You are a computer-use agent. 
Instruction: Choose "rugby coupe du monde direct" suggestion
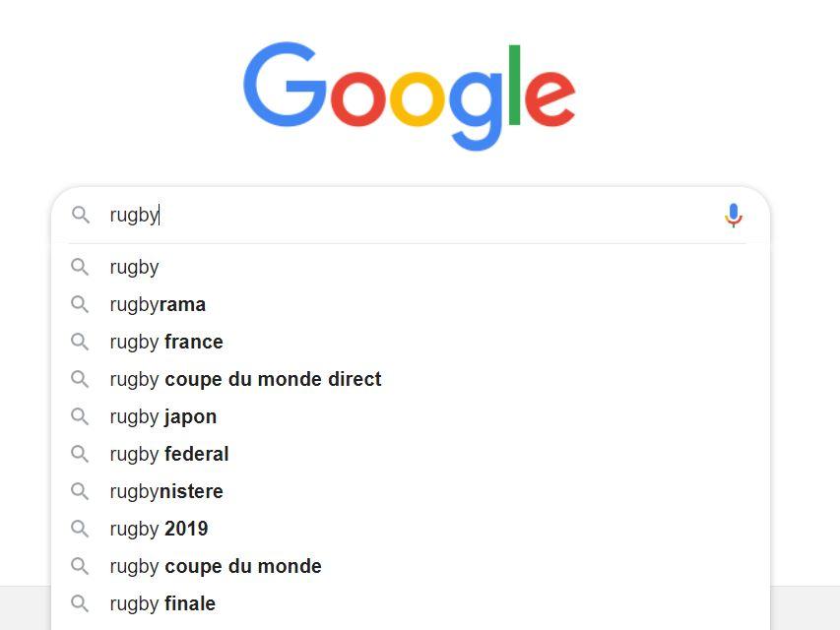point(411,379)
